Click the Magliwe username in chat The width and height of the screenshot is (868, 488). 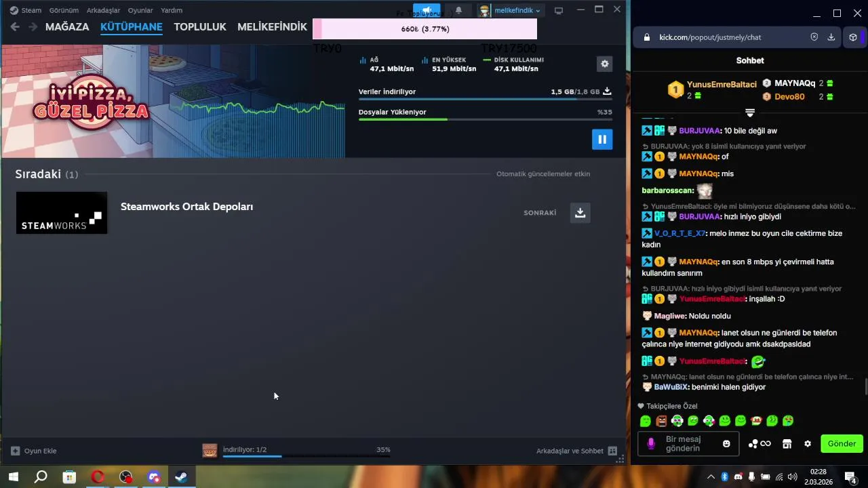671,316
